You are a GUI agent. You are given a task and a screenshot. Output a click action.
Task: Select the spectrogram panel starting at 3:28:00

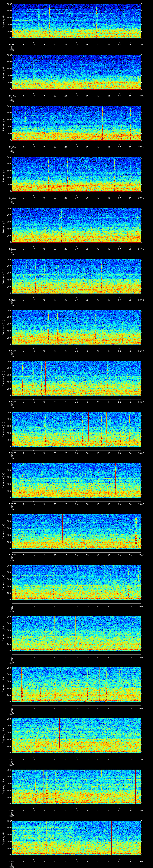coord(77,633)
